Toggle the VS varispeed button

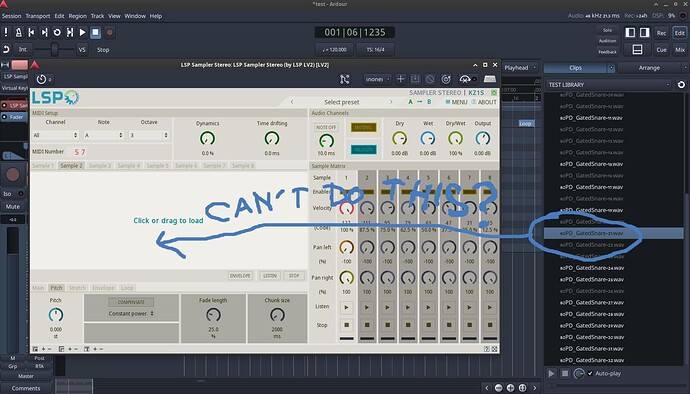(82, 49)
